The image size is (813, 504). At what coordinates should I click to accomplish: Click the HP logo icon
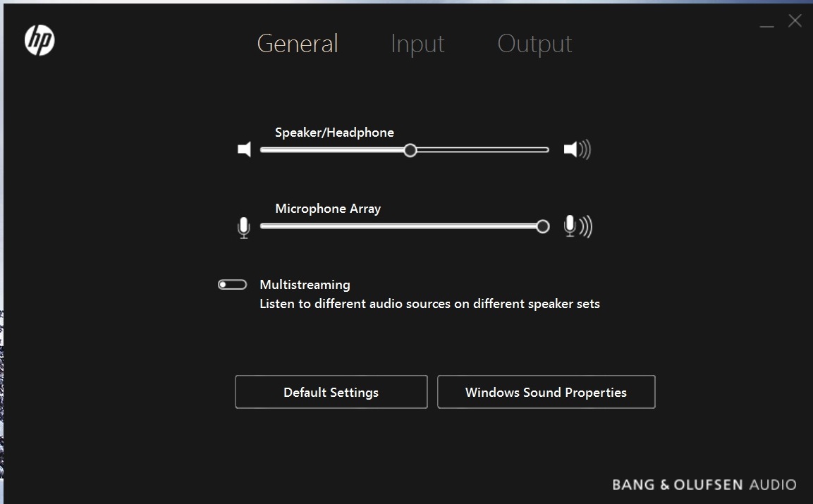[x=39, y=41]
